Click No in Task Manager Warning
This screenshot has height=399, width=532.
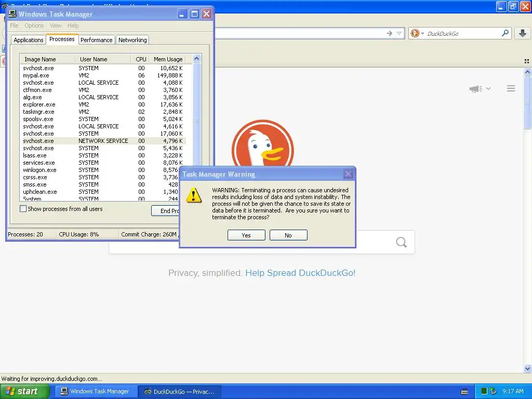[288, 235]
